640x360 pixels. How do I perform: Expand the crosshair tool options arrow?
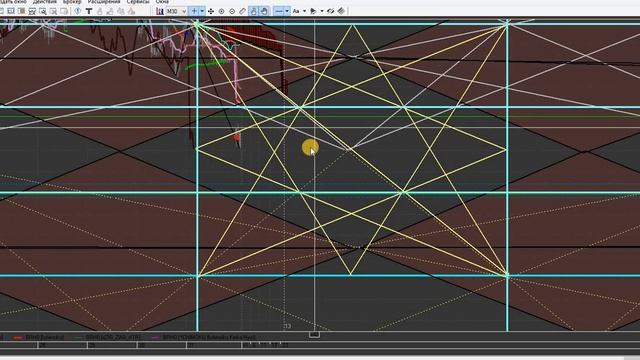(x=202, y=11)
